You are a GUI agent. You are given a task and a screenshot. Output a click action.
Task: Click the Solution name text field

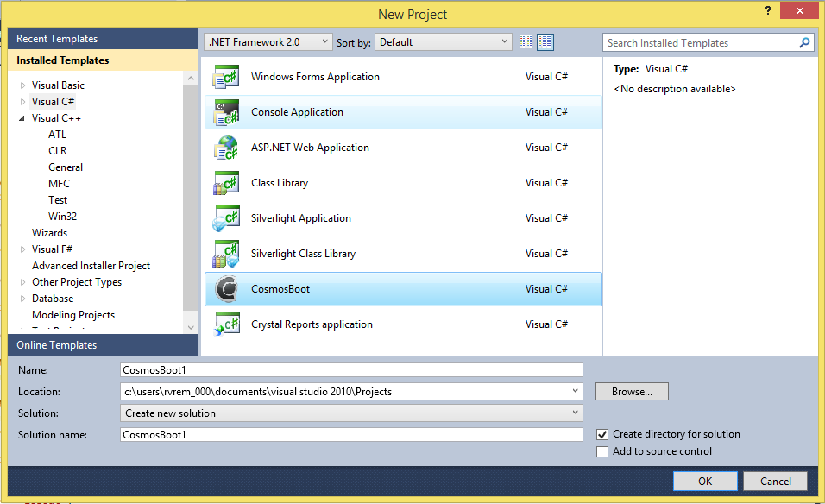pyautogui.click(x=351, y=435)
